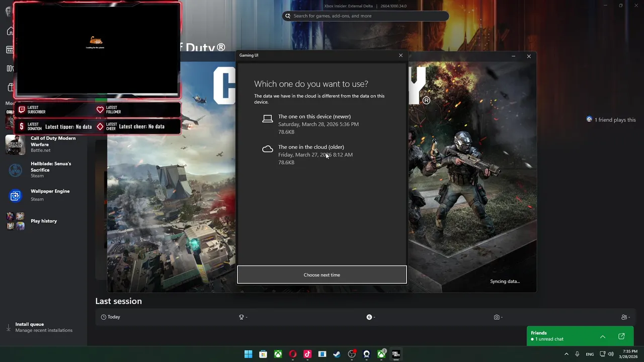This screenshot has height=362, width=644.
Task: Open Microsoft Store from the taskbar
Action: click(x=263, y=354)
